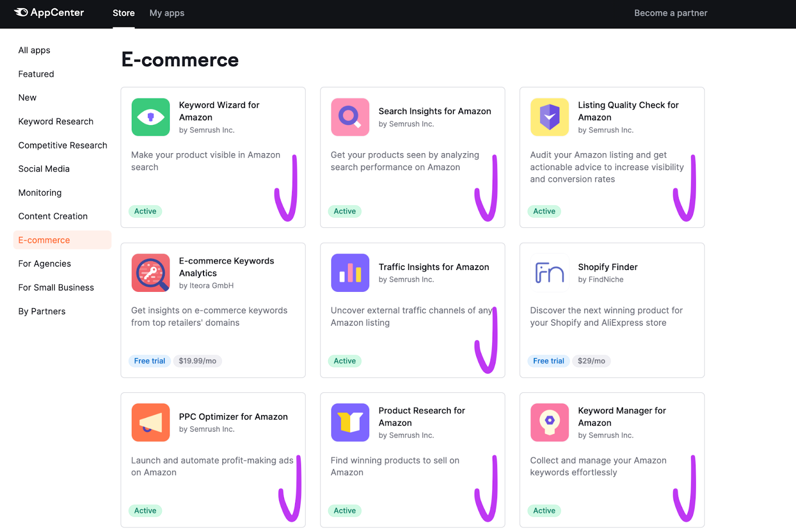The width and height of the screenshot is (796, 532).
Task: Click Active badge on PPC Optimizer card
Action: pos(145,511)
